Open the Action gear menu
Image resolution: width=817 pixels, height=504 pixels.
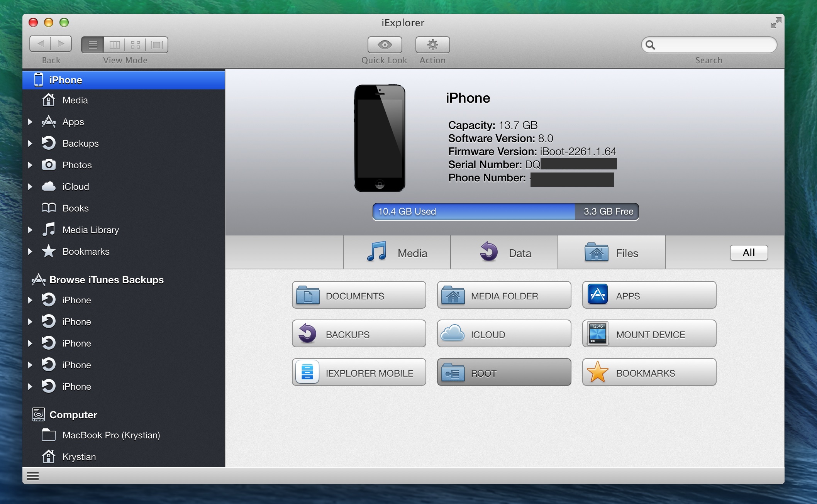[x=432, y=45]
